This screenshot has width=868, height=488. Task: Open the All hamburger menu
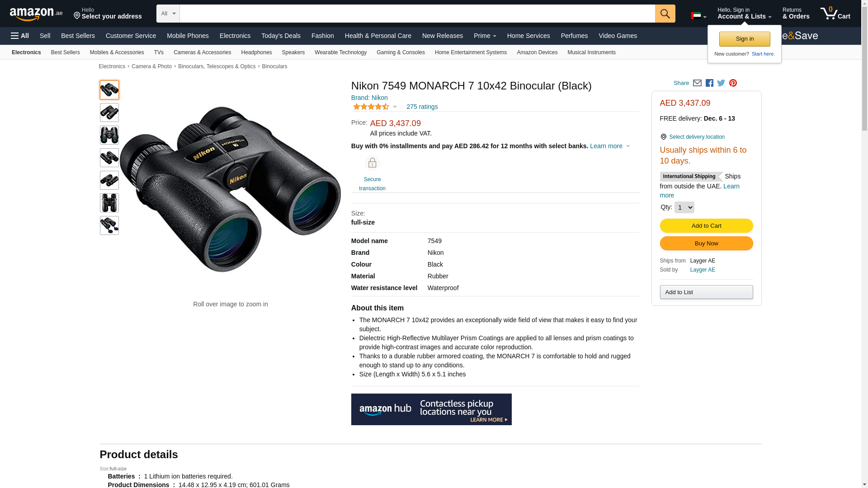(20, 36)
